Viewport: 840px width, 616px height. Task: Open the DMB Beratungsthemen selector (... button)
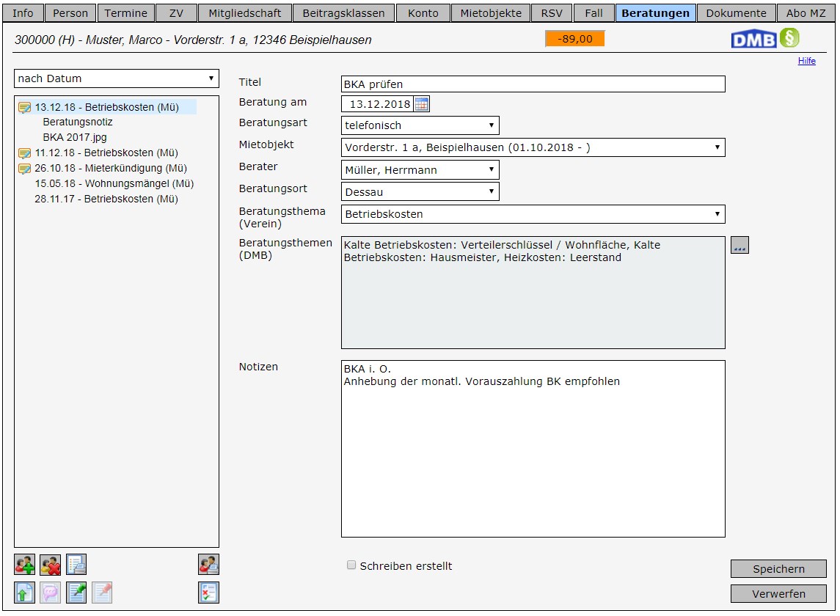[739, 246]
